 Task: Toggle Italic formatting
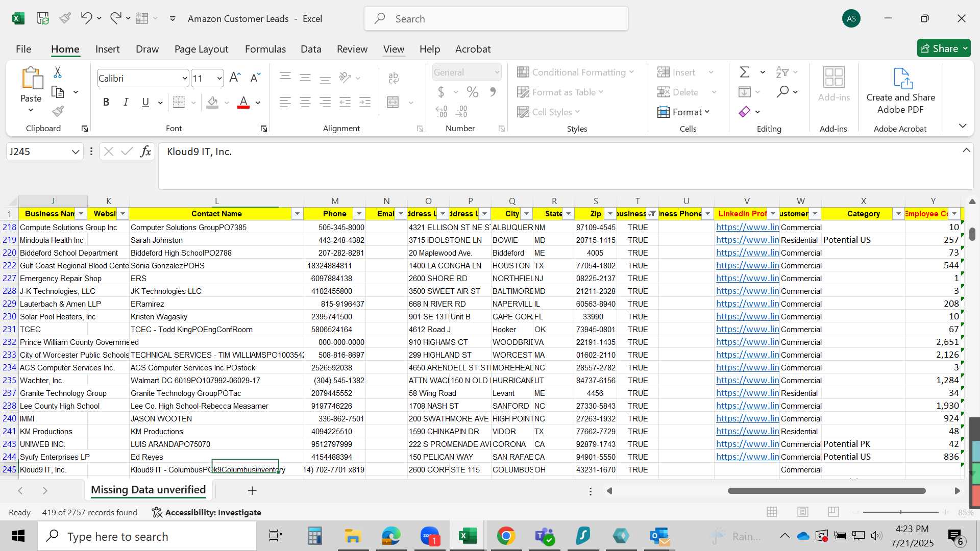click(126, 103)
